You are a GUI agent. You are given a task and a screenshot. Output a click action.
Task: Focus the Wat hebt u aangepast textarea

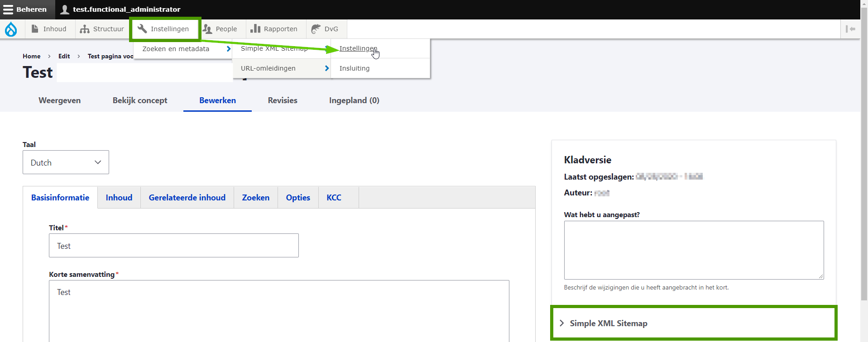pos(693,250)
